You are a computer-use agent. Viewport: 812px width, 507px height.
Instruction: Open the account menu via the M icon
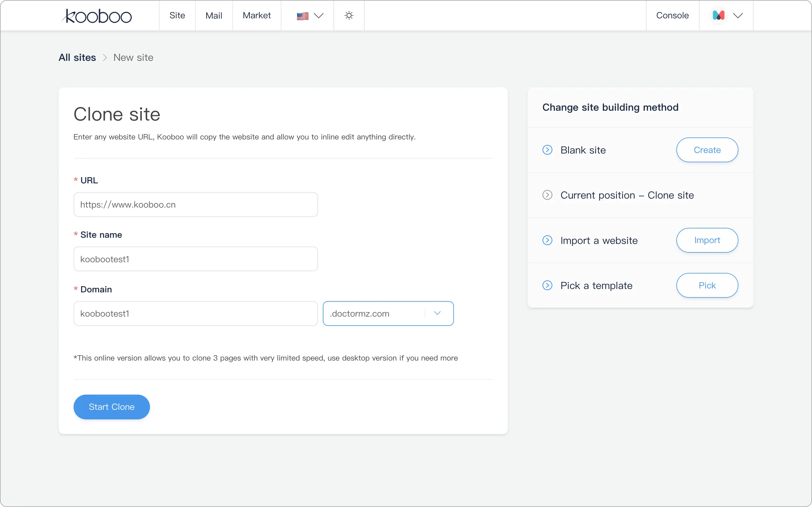point(718,15)
